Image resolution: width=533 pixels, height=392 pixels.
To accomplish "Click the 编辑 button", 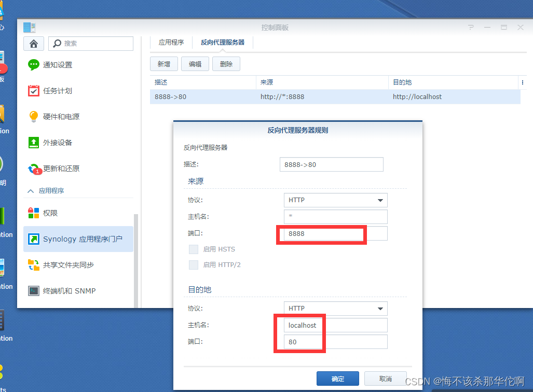I will click(x=195, y=64).
